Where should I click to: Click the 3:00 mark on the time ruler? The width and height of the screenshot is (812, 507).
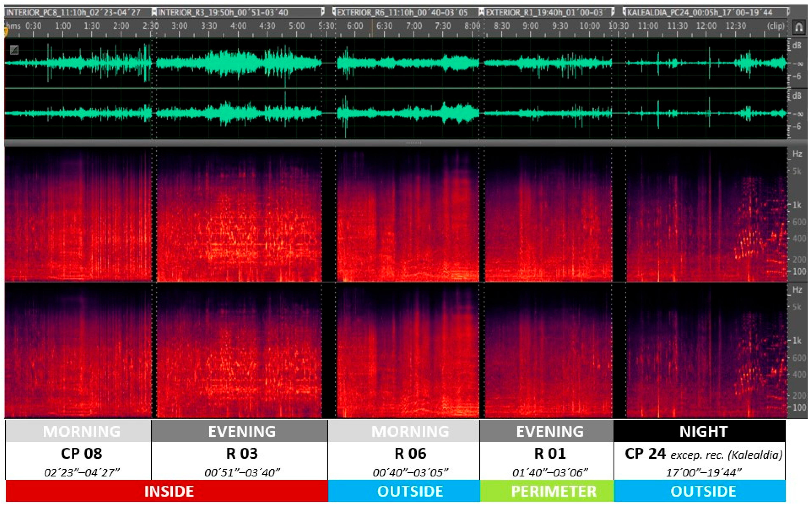coord(179,26)
